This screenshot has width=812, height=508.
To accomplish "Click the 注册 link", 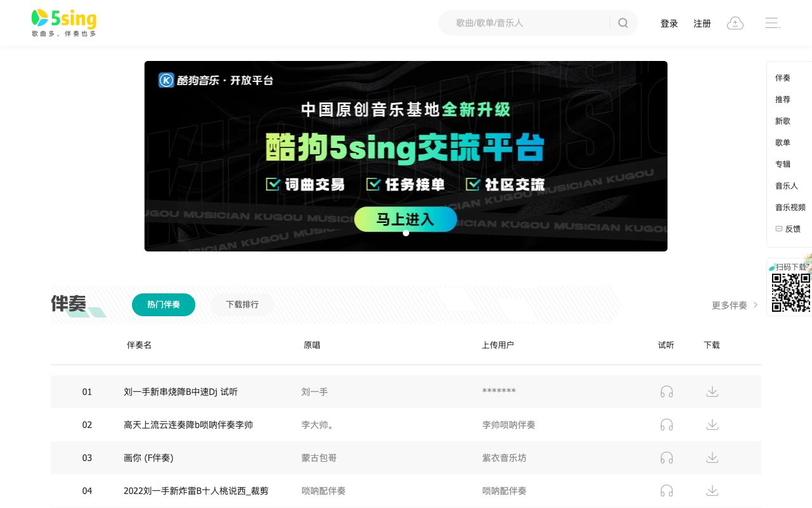I will point(702,23).
